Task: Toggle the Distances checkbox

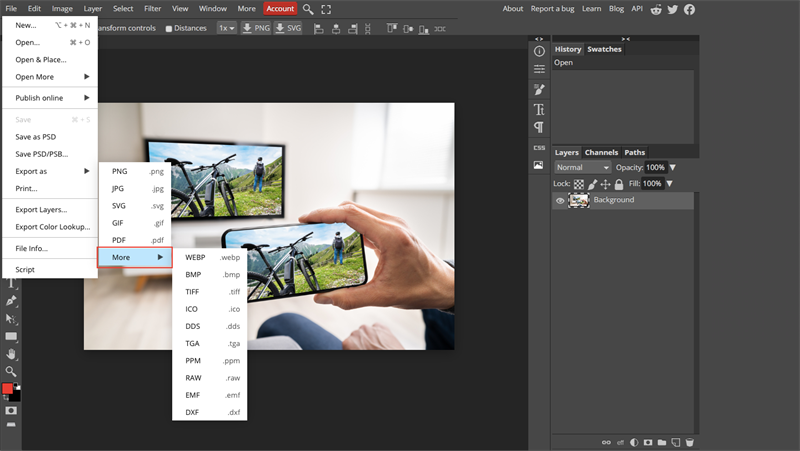Action: click(169, 29)
